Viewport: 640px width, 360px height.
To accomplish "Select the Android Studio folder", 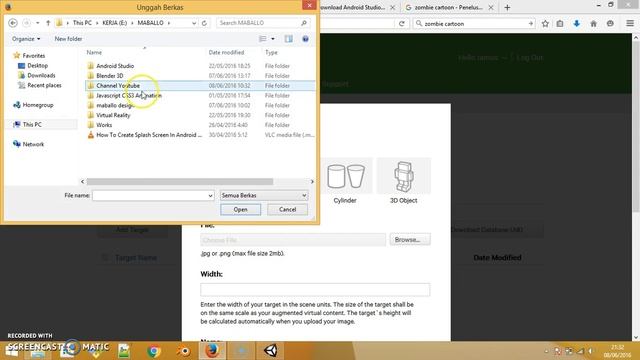I will pyautogui.click(x=115, y=66).
